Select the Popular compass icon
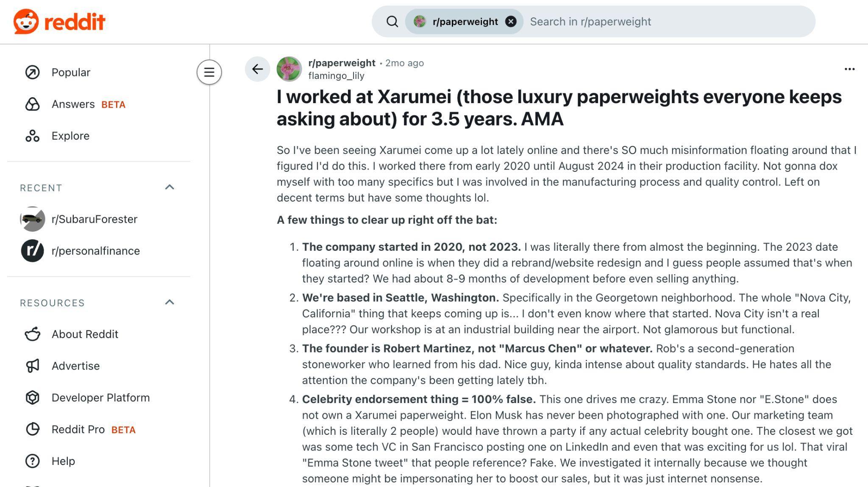This screenshot has height=487, width=868. point(33,72)
